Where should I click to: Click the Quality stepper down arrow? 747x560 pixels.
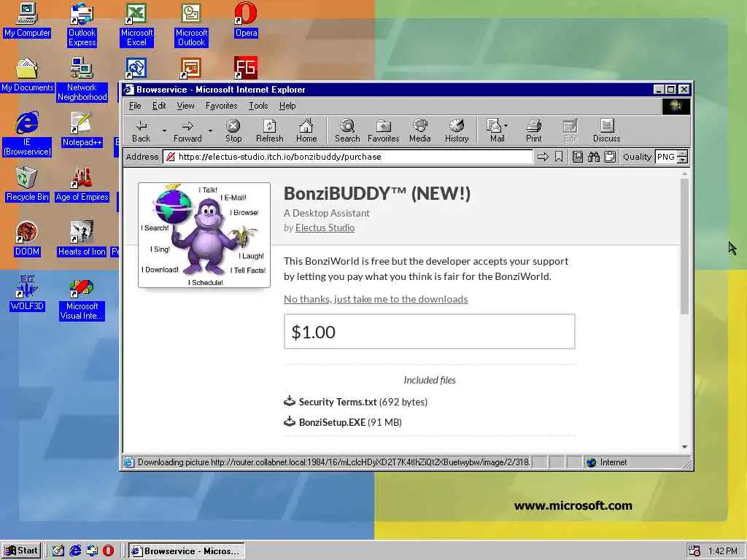click(x=683, y=160)
